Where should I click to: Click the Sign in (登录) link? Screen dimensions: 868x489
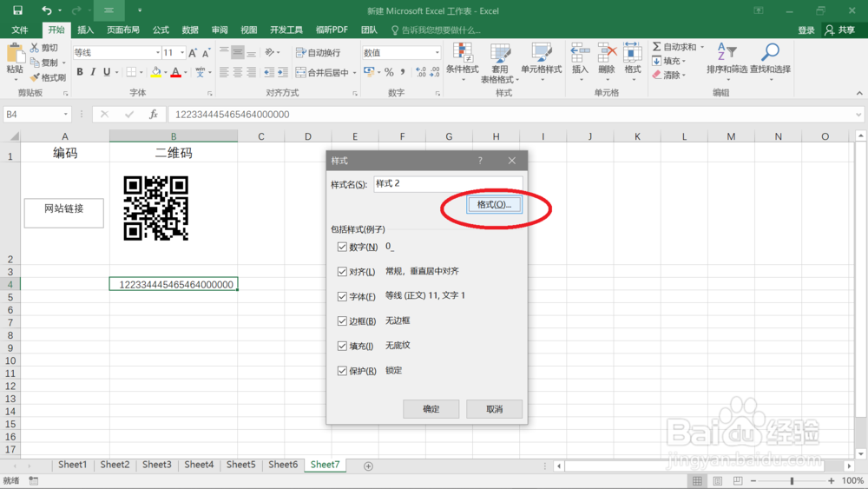pos(806,30)
